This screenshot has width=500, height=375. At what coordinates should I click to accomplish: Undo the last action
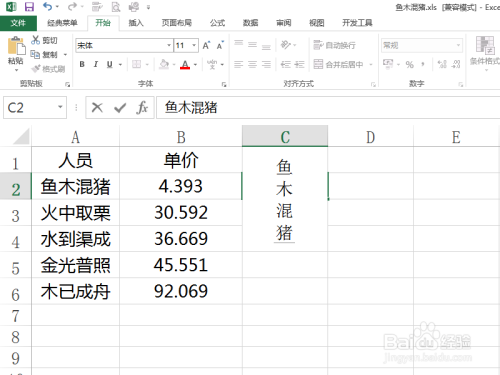click(x=48, y=6)
